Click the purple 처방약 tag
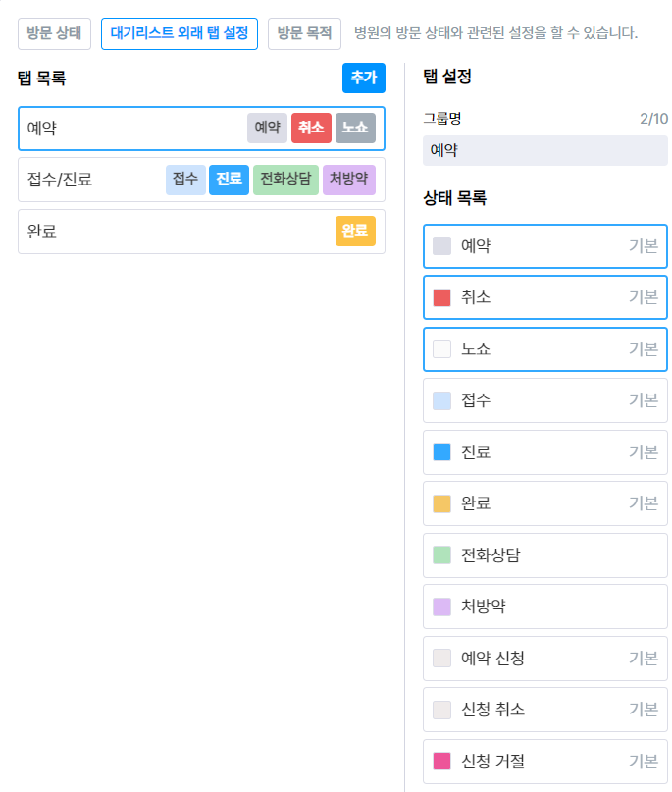 click(348, 180)
